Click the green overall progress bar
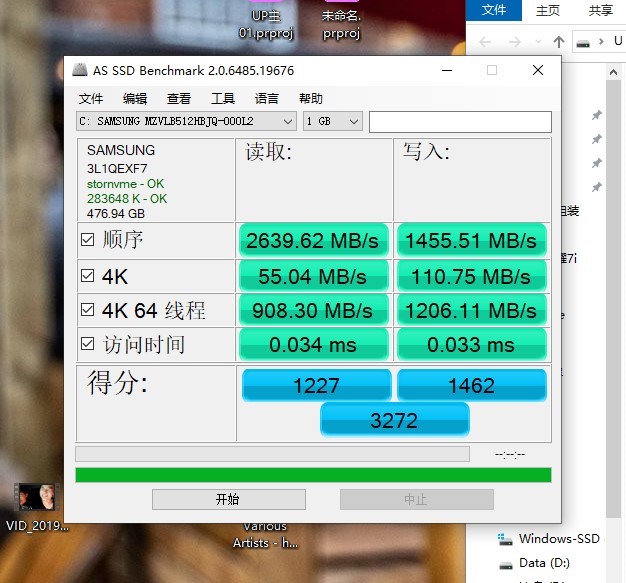Screen dimensions: 626x583 pos(313,475)
